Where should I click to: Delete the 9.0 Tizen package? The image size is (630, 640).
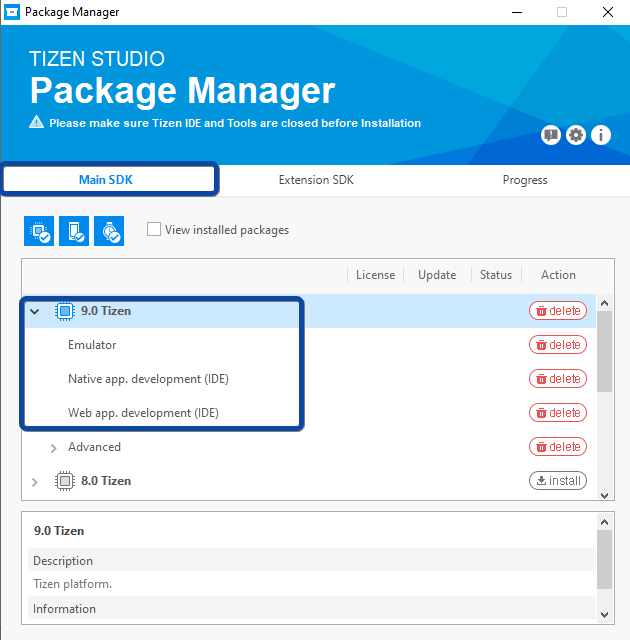[x=558, y=311]
